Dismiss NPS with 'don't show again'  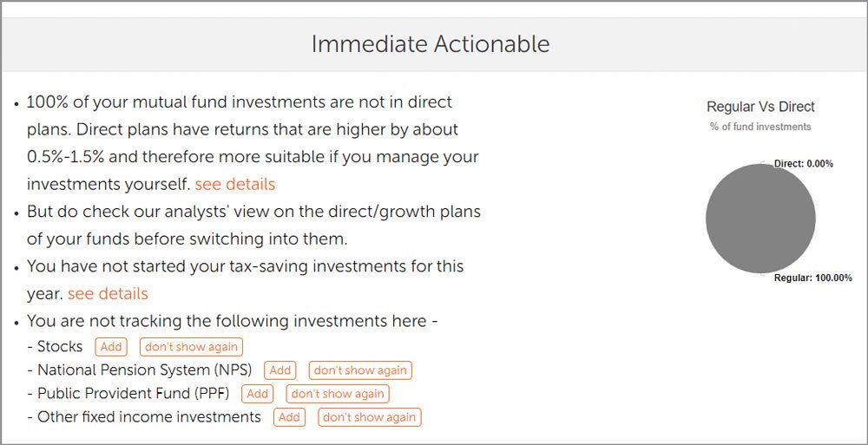pyautogui.click(x=360, y=370)
